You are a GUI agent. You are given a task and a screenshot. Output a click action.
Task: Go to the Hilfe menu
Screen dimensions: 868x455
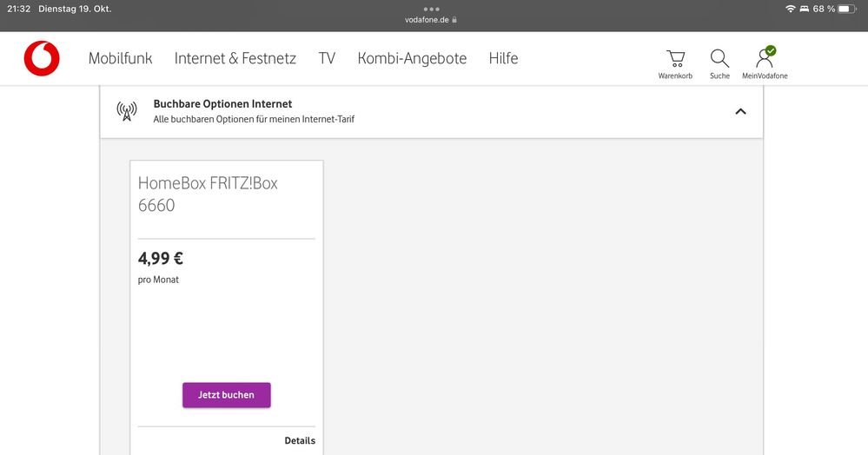503,58
